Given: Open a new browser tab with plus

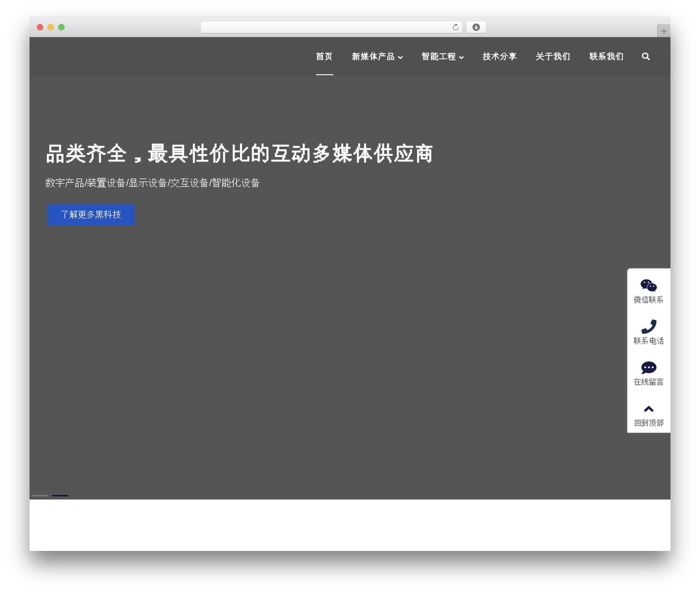Looking at the screenshot, I should coord(663,31).
